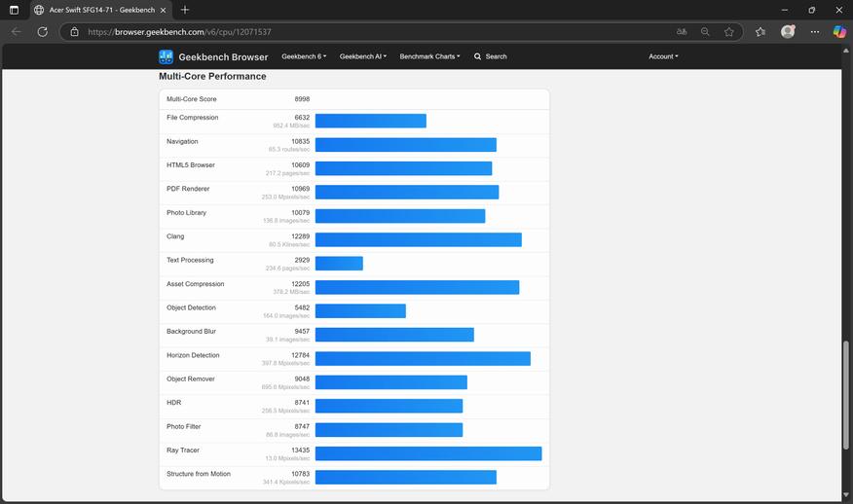Click the HTML5 Browser row label
The image size is (853, 504).
coord(191,164)
